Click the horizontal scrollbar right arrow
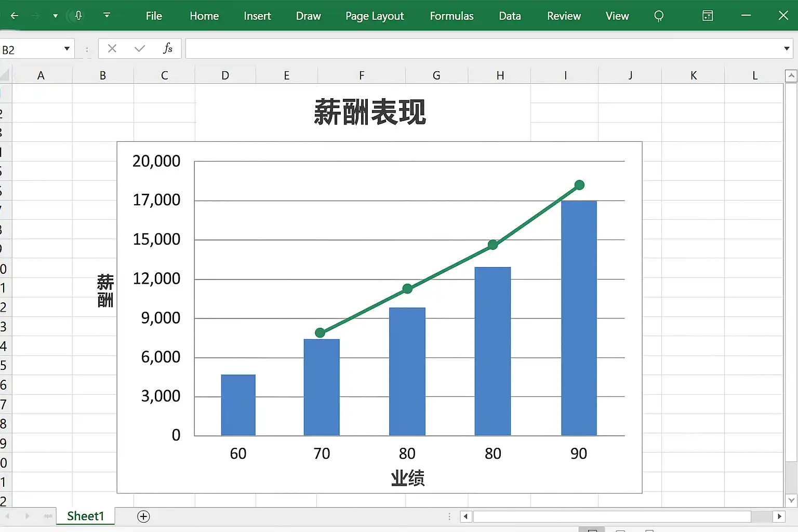 click(x=779, y=516)
